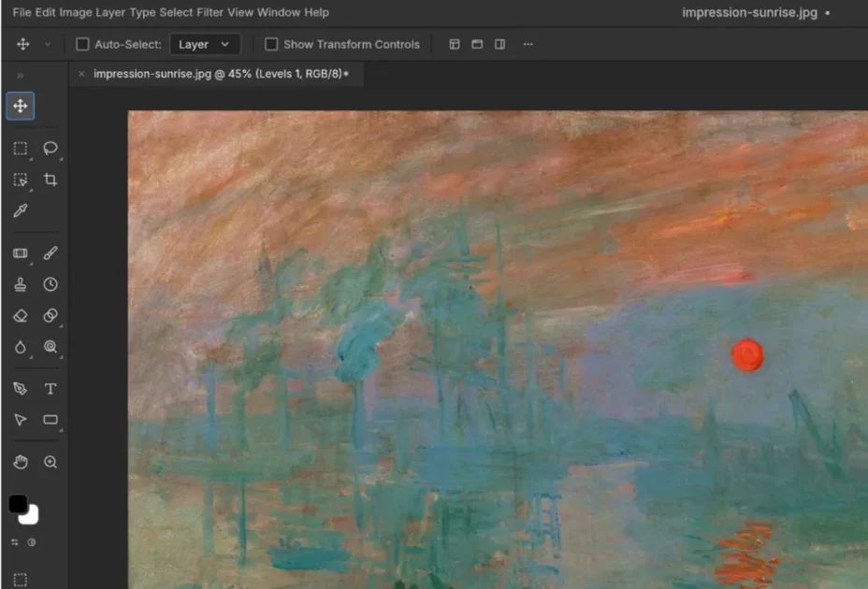Open the File menu
This screenshot has height=589, width=868.
[22, 12]
